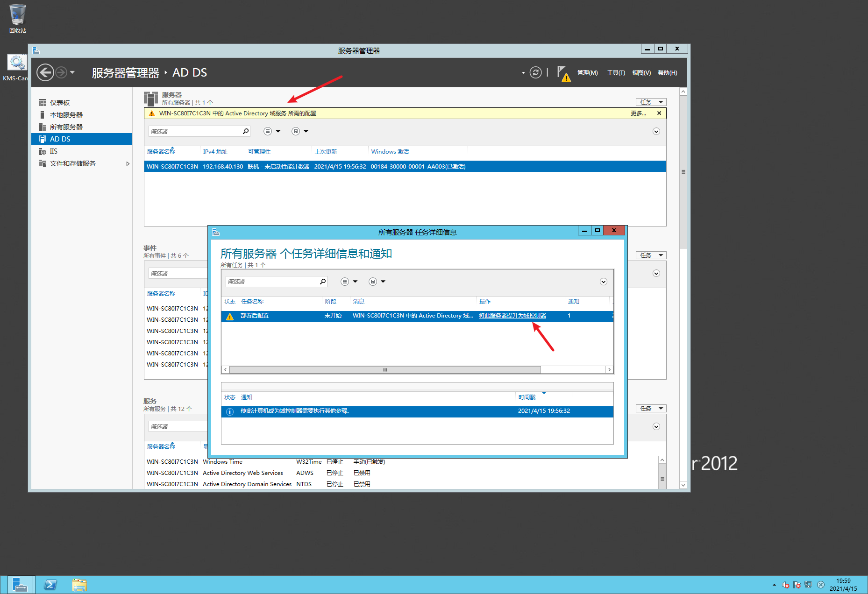Open the 视图(V) menu
Viewport: 868px width, 594px height.
tap(641, 73)
